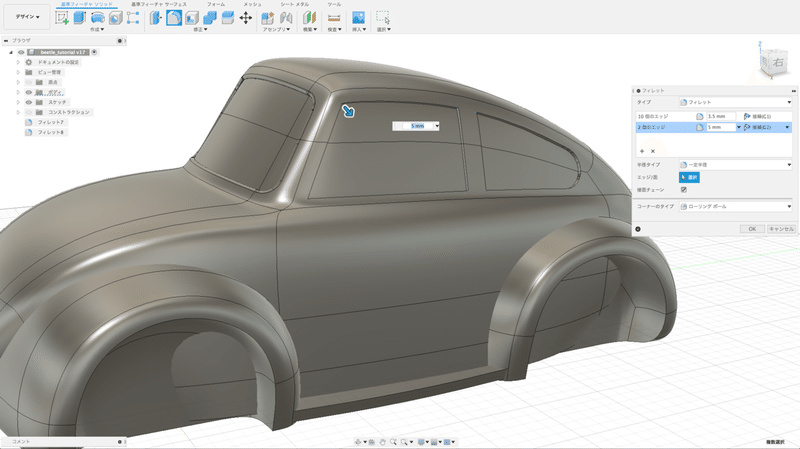Switch to the シート メタル tab
The width and height of the screenshot is (800, 449).
click(294, 4)
